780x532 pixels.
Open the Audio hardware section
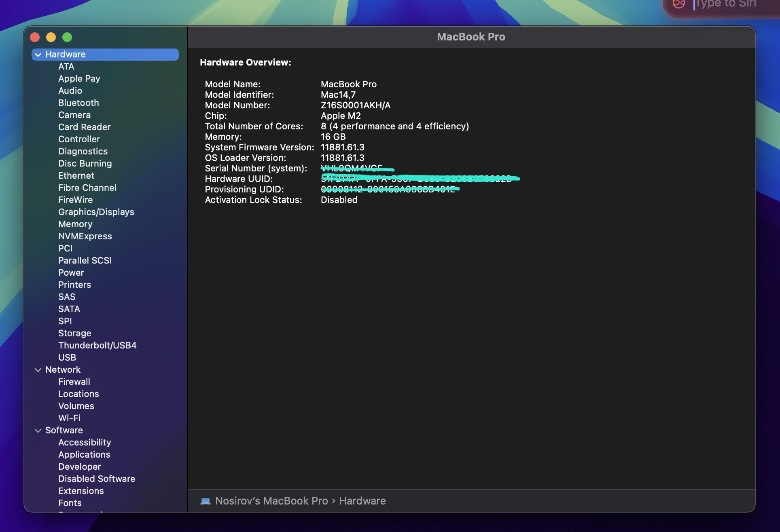[x=70, y=91]
